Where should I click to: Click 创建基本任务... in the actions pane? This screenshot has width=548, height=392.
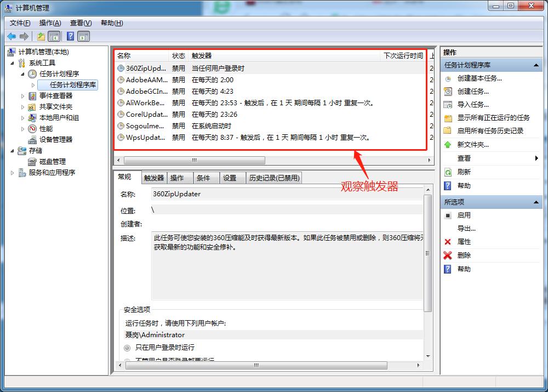coord(480,78)
